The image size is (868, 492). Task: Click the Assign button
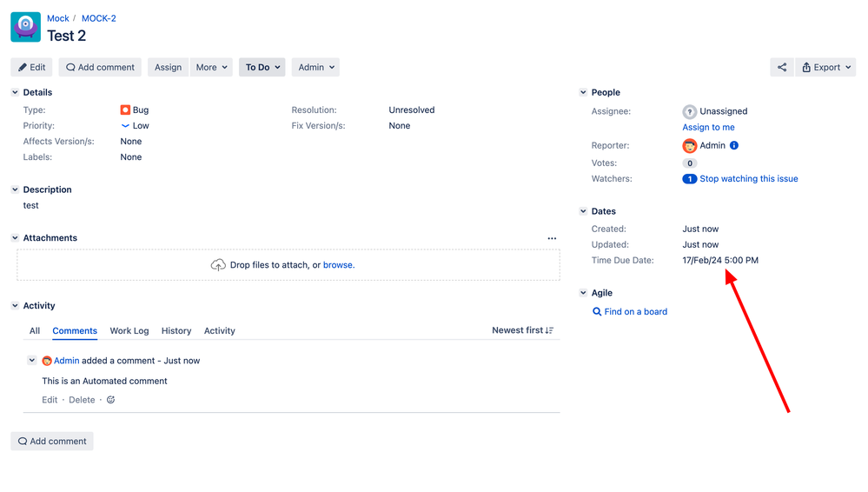pos(168,67)
